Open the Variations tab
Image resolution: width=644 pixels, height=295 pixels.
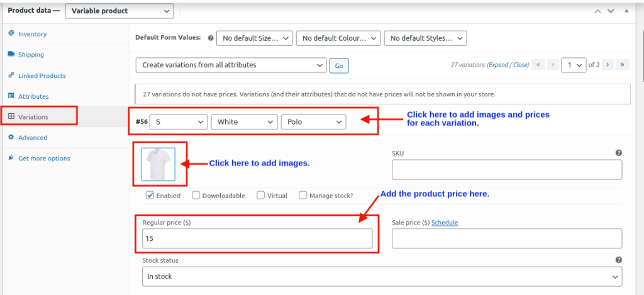coord(33,116)
